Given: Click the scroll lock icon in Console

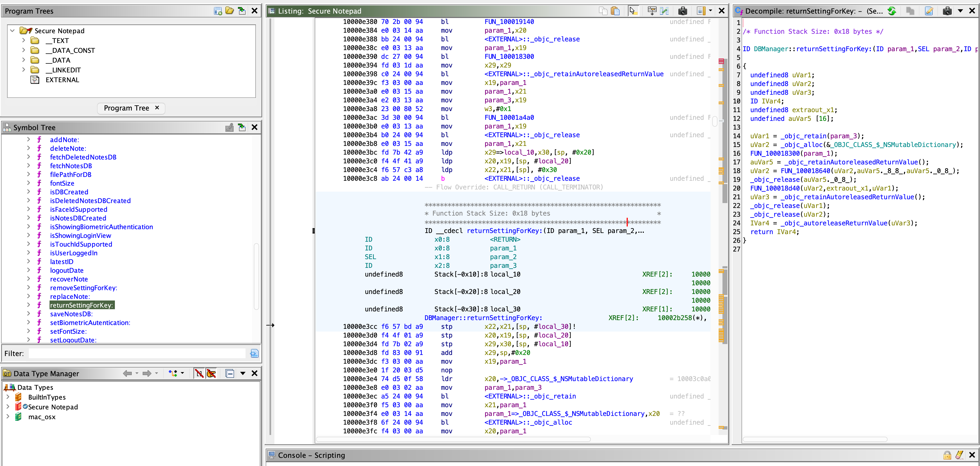Looking at the screenshot, I should pos(947,455).
